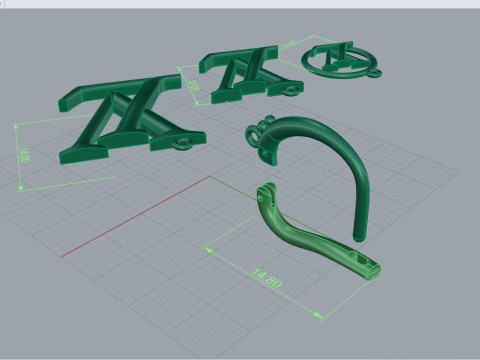Image resolution: width=480 pixels, height=360 pixels.
Task: Select the vertical dimension left of the largest pi
Action: click(x=21, y=157)
